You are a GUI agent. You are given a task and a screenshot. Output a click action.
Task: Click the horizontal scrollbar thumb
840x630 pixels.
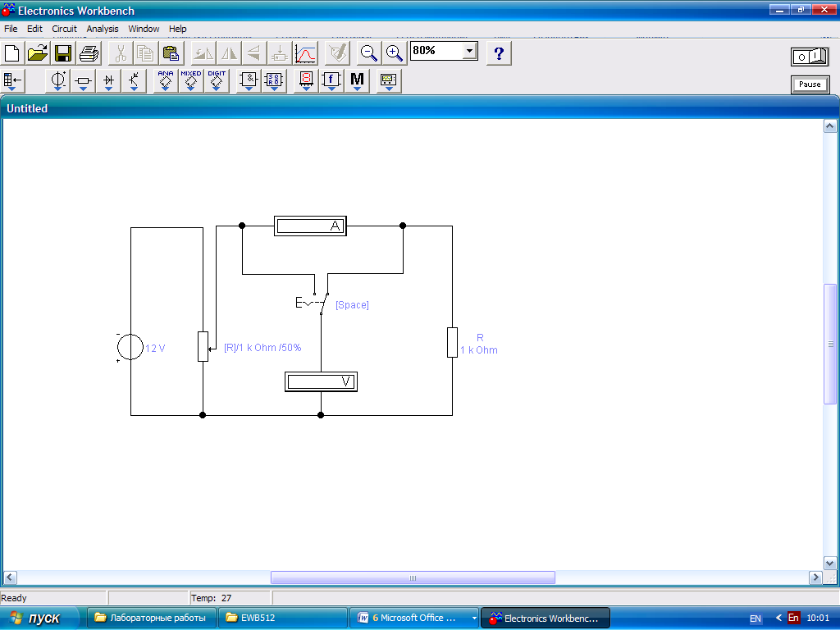[x=413, y=577]
